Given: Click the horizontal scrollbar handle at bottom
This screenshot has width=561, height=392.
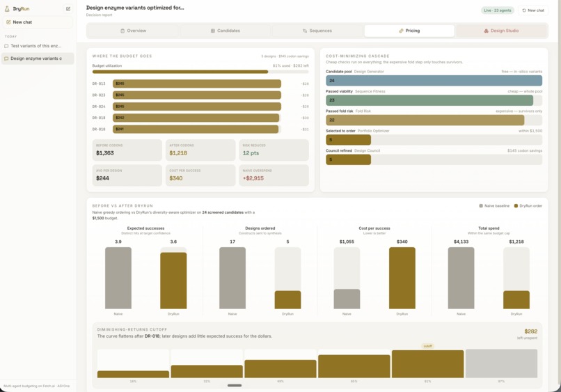Looking at the screenshot, I should pyautogui.click(x=235, y=386).
